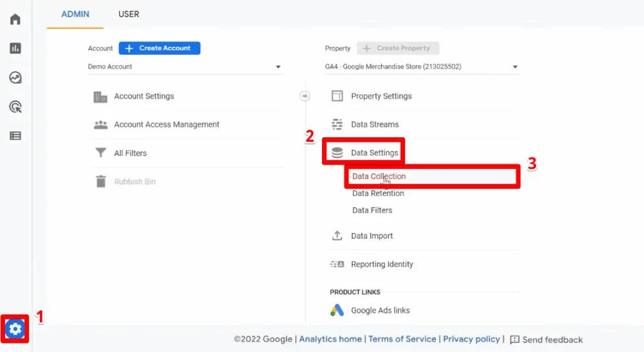644x352 pixels.
Task: Click the Data Settings database icon
Action: tap(337, 152)
